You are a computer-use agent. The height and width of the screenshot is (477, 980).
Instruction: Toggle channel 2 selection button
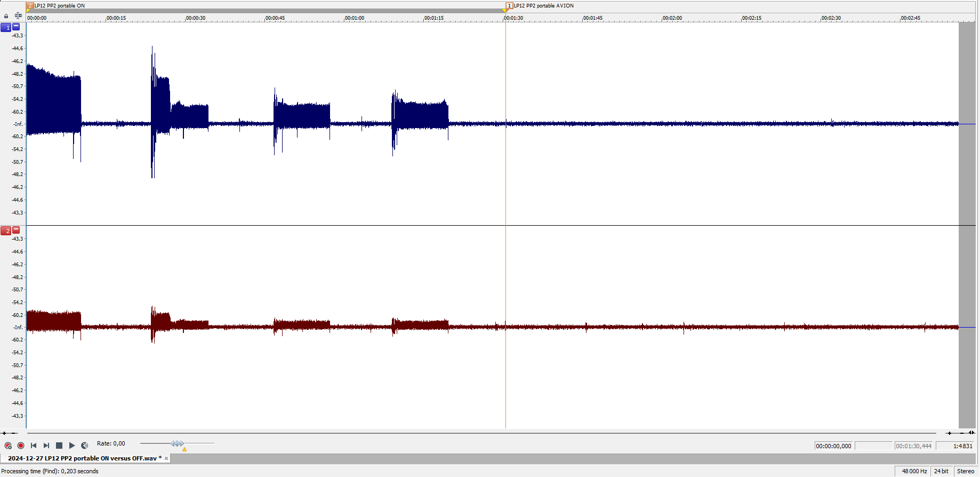pyautogui.click(x=6, y=230)
